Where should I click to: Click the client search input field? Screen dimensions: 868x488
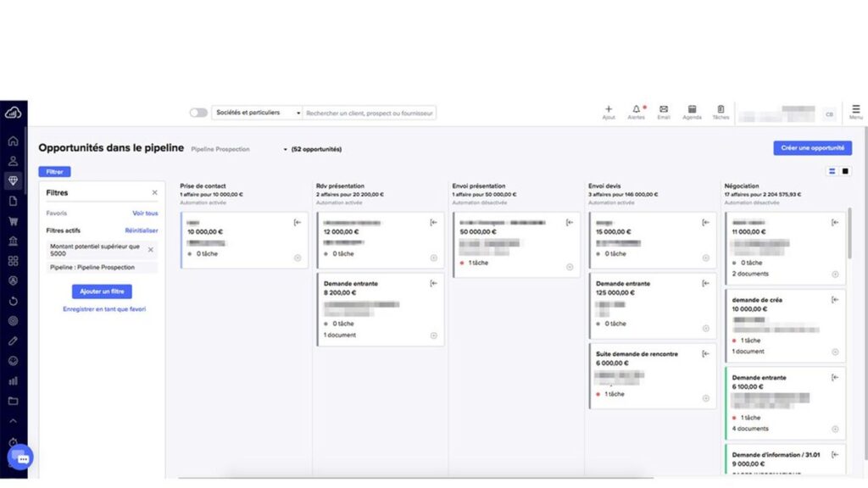tap(370, 113)
